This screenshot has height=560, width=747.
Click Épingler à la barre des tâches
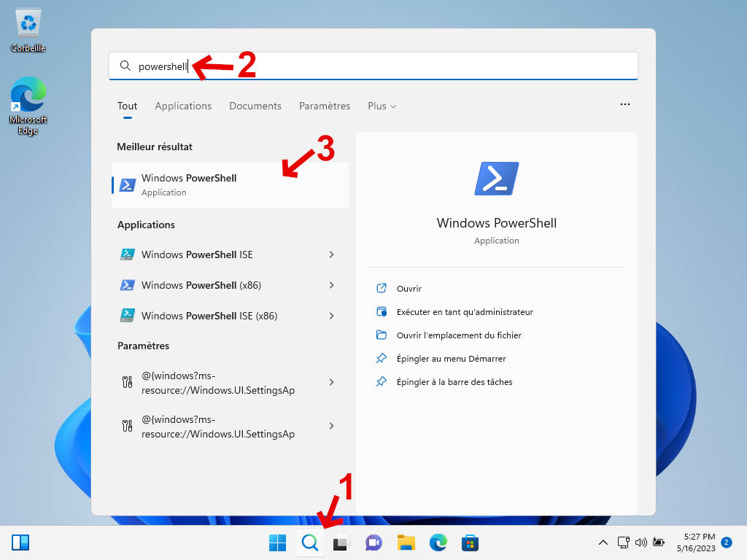[454, 382]
